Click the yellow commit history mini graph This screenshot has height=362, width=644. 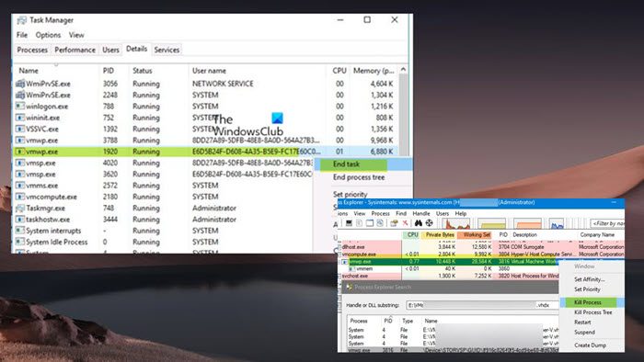point(491,223)
